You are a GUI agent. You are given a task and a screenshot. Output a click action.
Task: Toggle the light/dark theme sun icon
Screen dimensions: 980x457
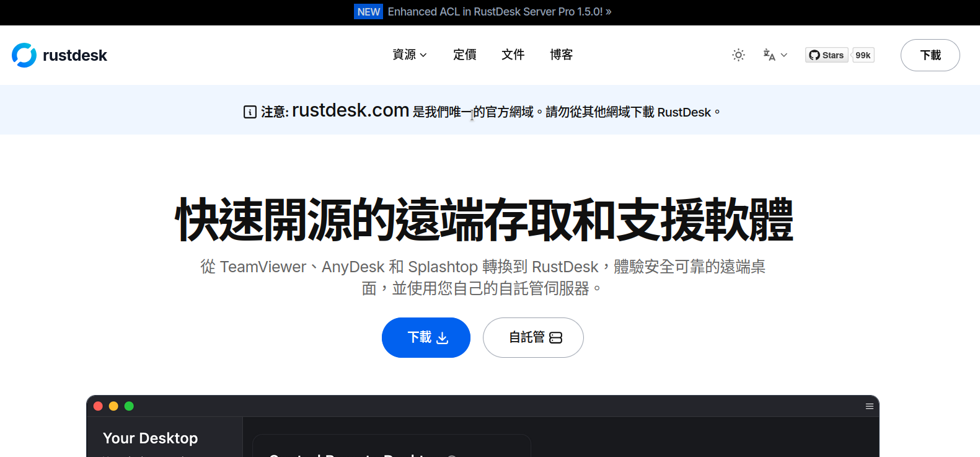click(738, 55)
